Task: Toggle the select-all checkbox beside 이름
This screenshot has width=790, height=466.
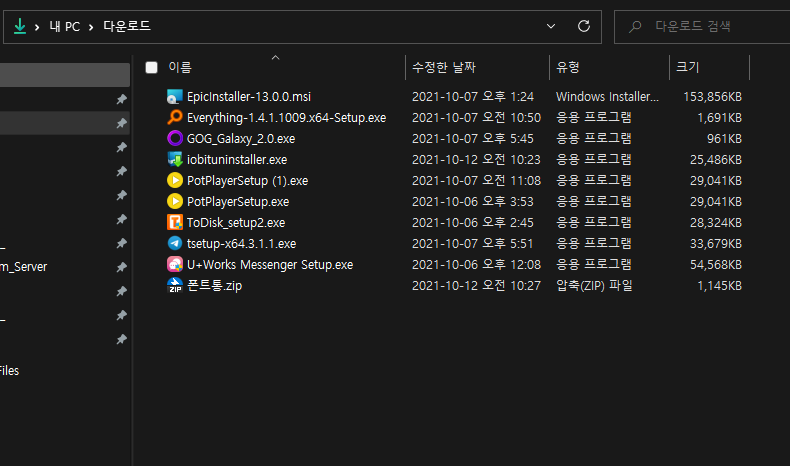Action: (151, 68)
